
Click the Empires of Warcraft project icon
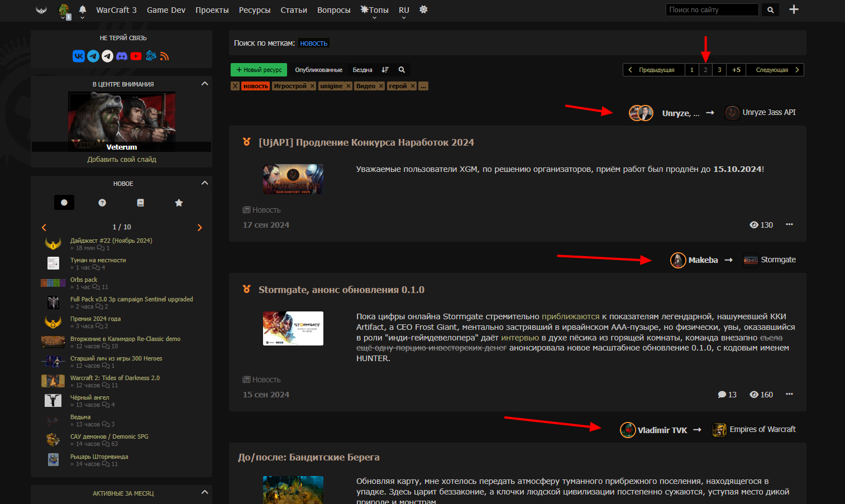(719, 430)
